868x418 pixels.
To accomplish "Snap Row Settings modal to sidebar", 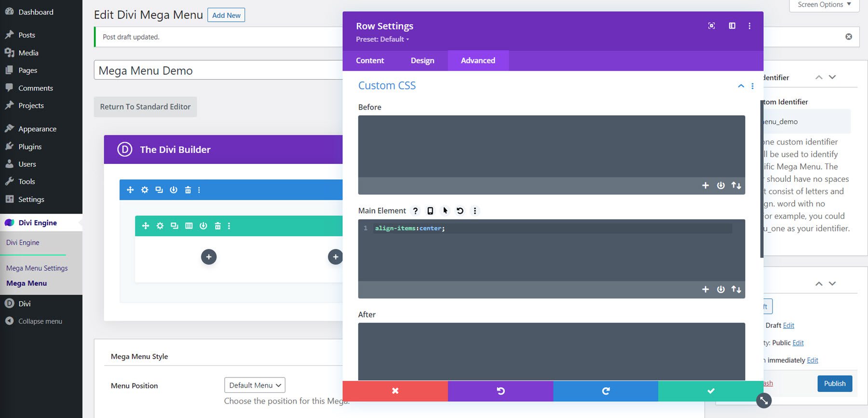I will tap(732, 26).
